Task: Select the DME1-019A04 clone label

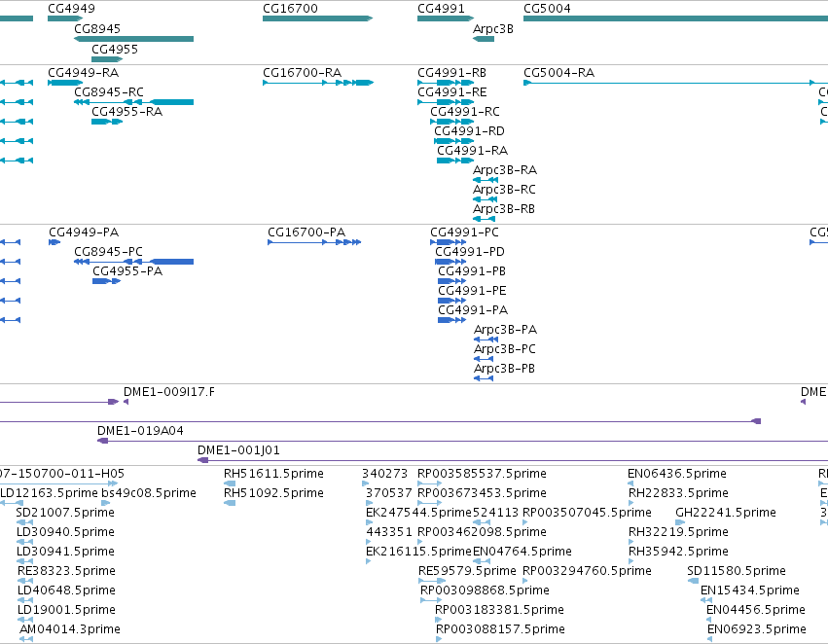Action: tap(140, 431)
